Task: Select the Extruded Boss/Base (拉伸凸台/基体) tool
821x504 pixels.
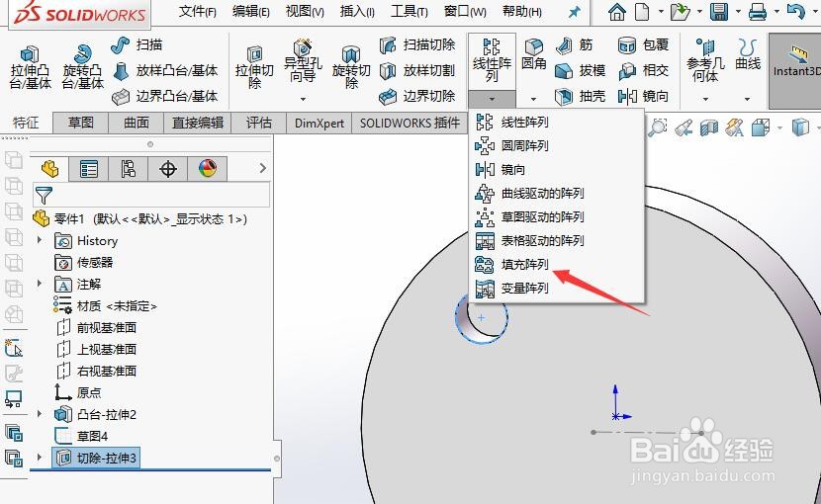Action: coord(30,67)
